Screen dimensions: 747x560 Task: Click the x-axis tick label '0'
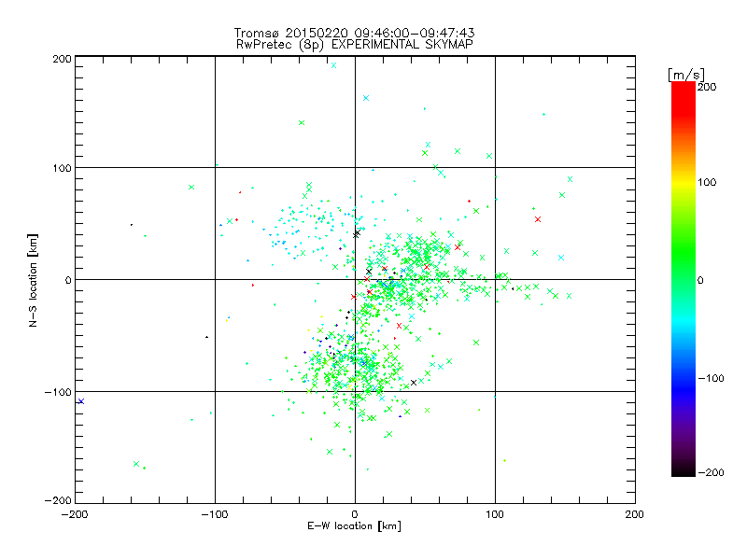pyautogui.click(x=355, y=514)
